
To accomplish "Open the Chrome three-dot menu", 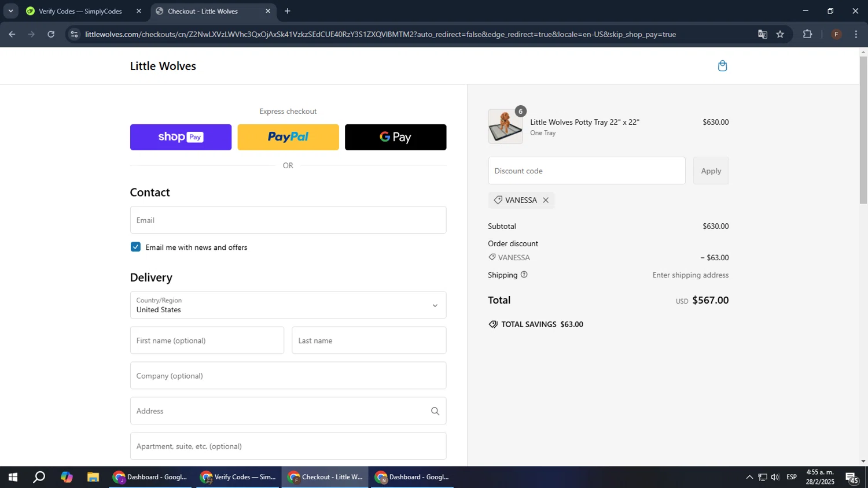I will (856, 34).
